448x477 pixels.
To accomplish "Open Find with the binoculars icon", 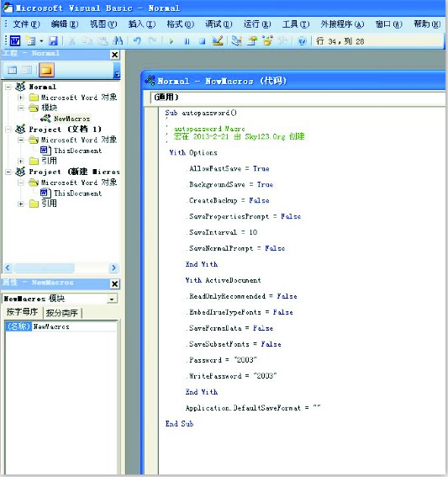I will click(x=118, y=40).
